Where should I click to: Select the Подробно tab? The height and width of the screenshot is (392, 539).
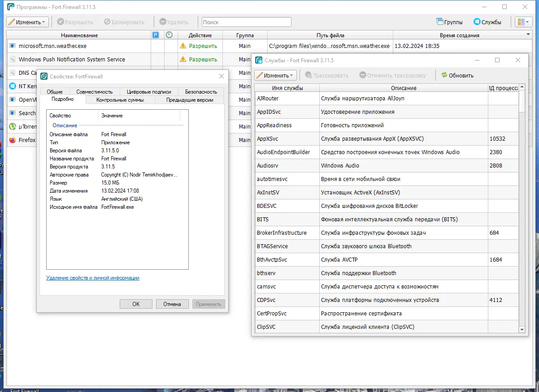[x=62, y=99]
